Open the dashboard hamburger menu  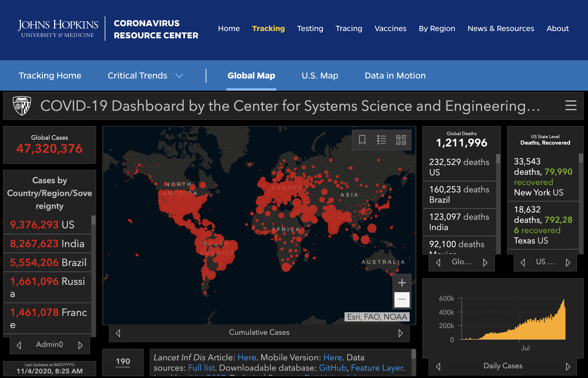point(571,106)
